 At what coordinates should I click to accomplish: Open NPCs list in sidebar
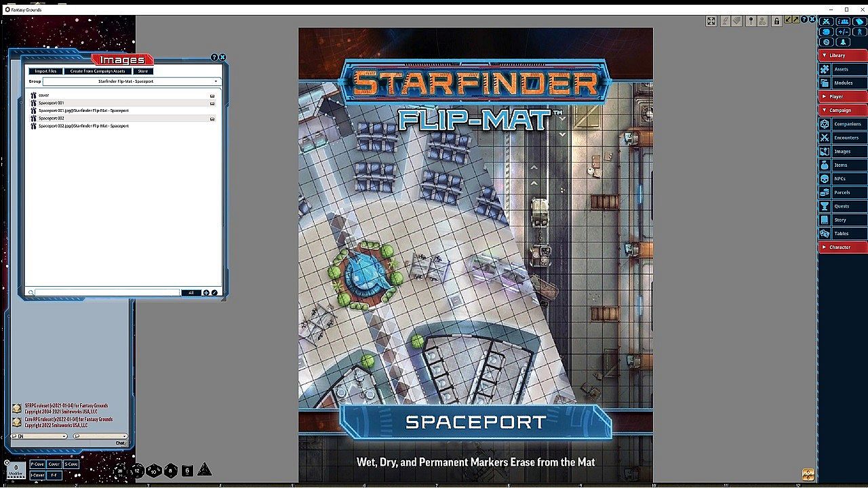[x=844, y=178]
